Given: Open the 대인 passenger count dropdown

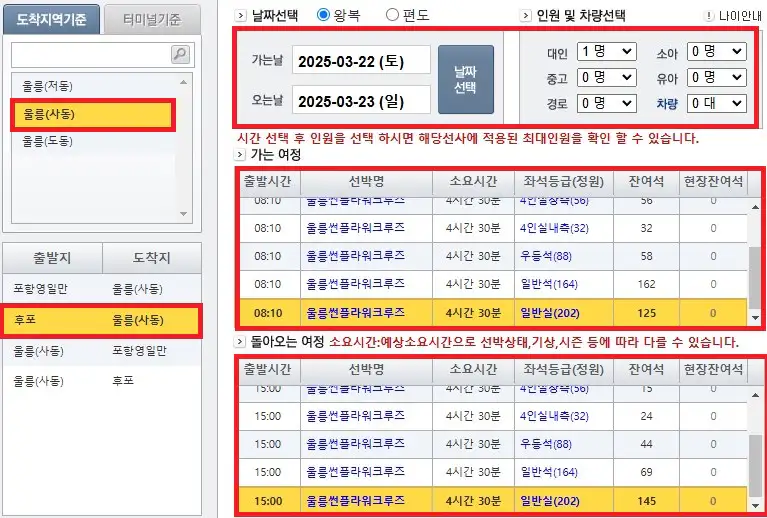Looking at the screenshot, I should tap(607, 51).
